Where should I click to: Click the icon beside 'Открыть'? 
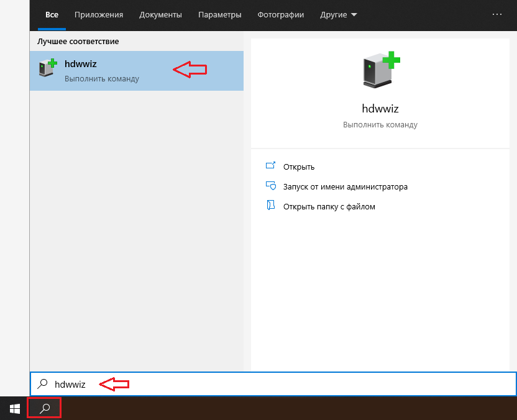(270, 167)
